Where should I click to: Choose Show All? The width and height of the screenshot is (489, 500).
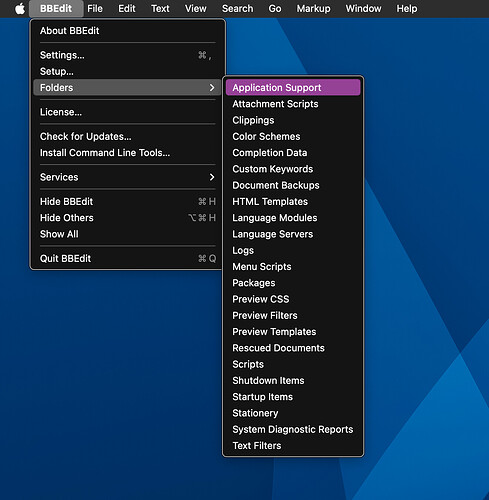tap(127, 234)
